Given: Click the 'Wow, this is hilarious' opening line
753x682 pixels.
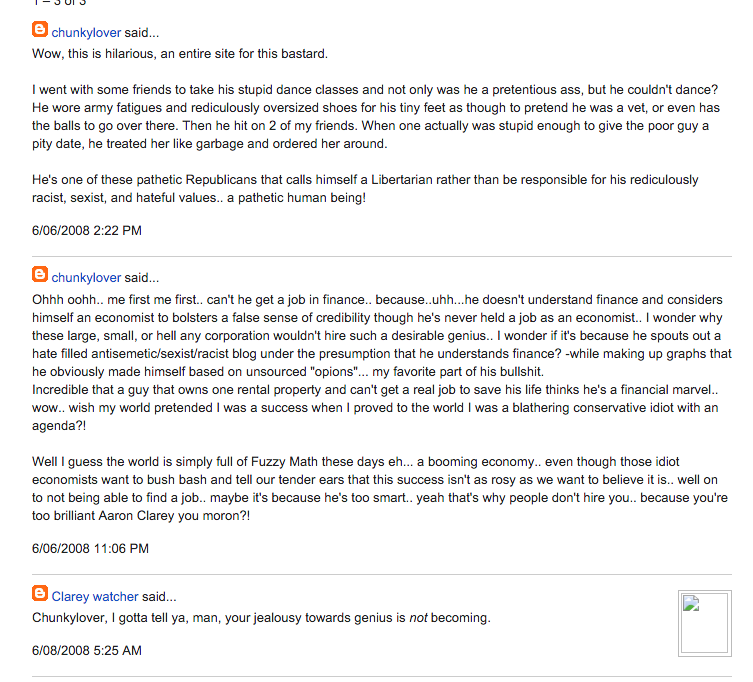Looking at the screenshot, I should pyautogui.click(x=180, y=53).
